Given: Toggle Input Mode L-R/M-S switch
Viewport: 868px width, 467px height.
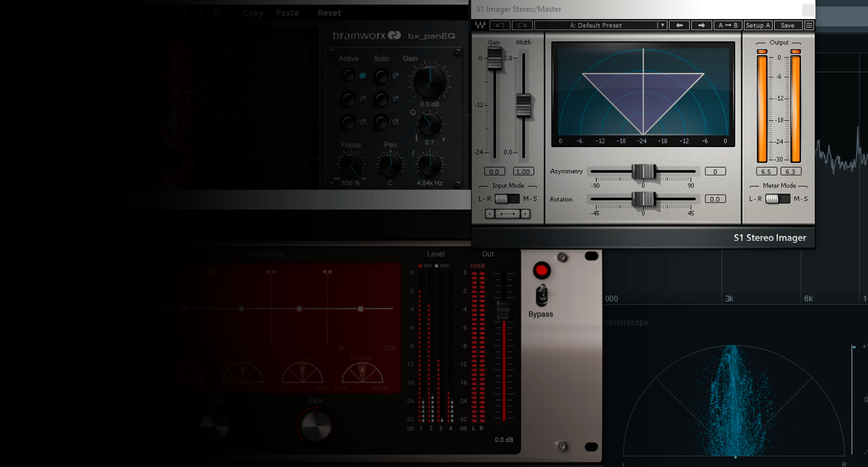Looking at the screenshot, I should click(507, 199).
